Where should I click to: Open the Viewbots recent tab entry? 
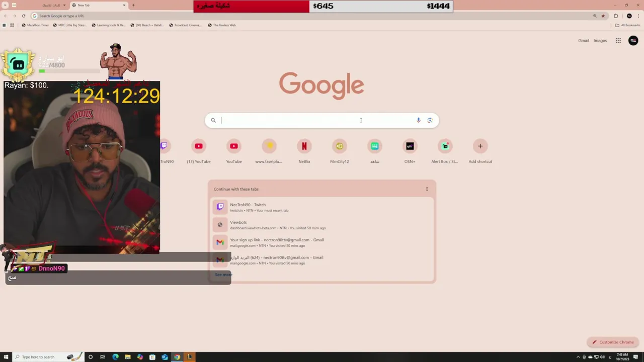coord(322,225)
